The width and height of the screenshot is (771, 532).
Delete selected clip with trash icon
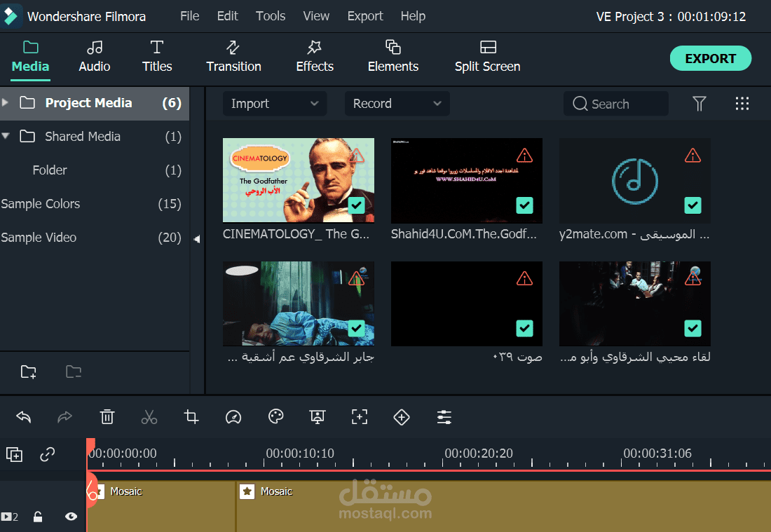click(107, 417)
